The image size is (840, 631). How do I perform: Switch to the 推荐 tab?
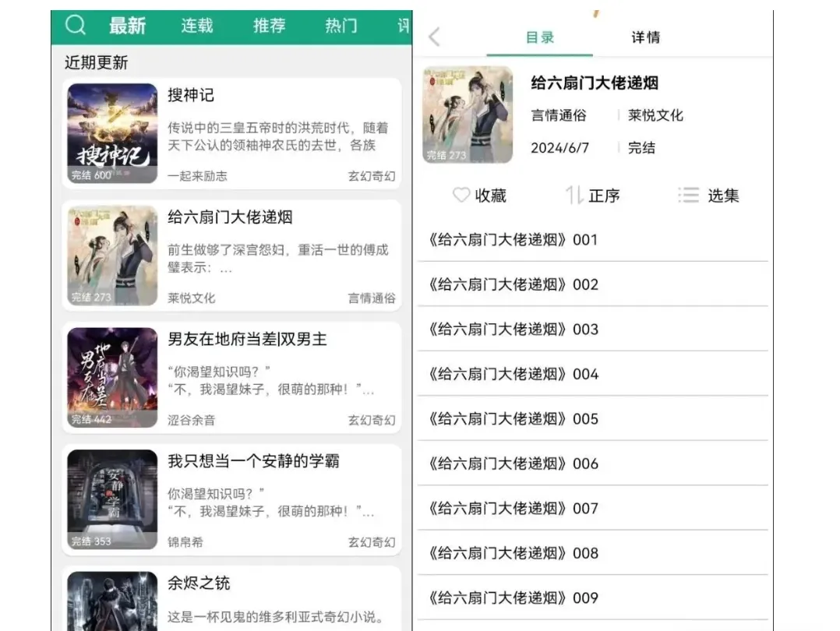270,26
